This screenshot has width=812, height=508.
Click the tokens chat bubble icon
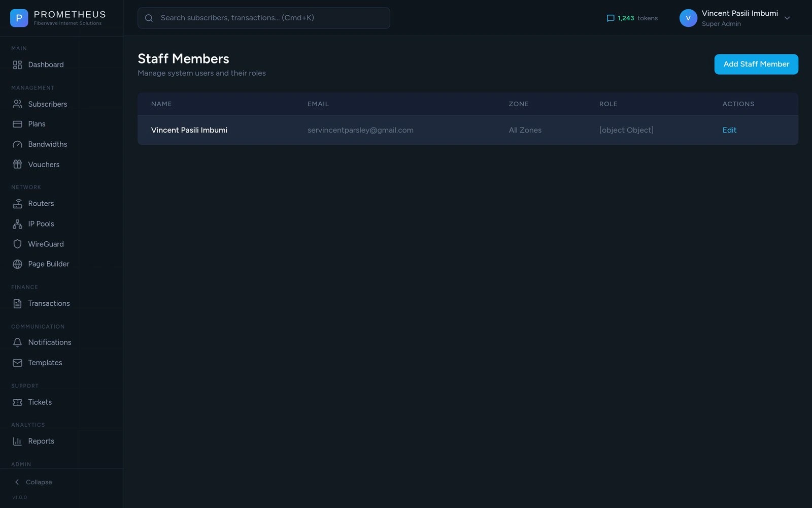[x=611, y=18]
